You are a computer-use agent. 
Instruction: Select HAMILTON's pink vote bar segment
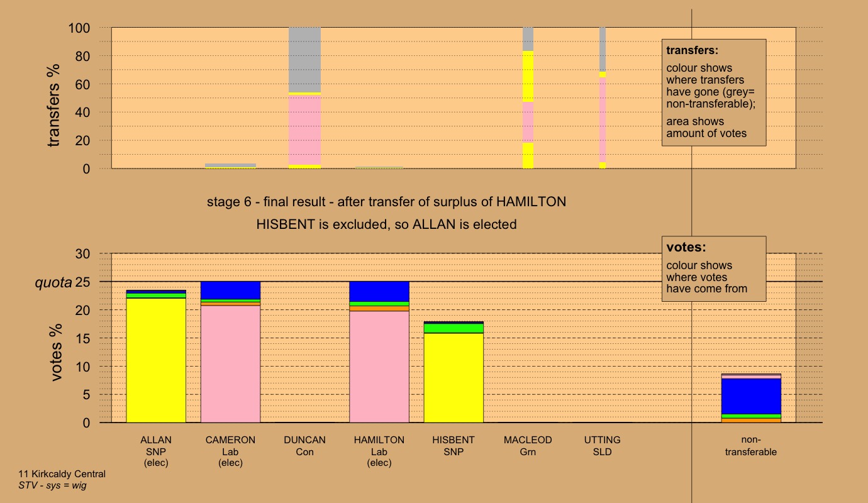pos(379,367)
